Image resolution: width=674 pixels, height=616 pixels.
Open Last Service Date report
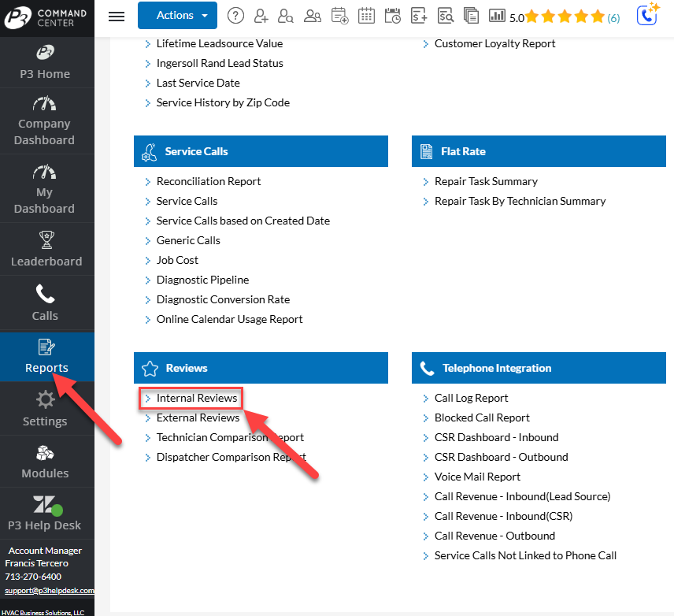pos(198,83)
